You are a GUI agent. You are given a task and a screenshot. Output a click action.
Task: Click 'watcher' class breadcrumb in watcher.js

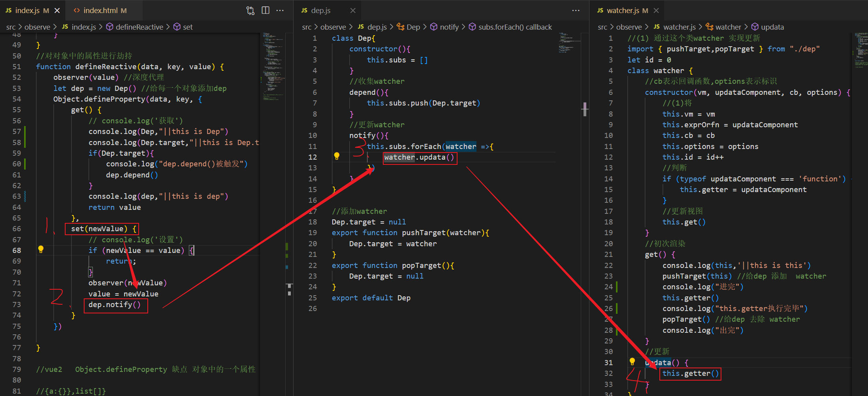[728, 27]
